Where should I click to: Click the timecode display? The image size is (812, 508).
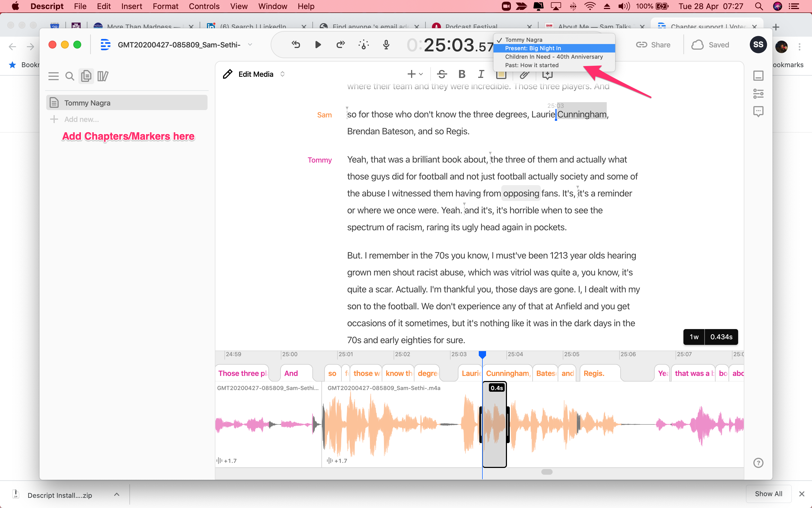(450, 45)
